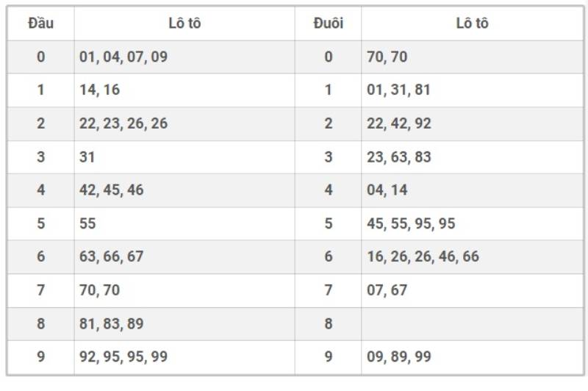Select the cell containing 01, 31, 81
The image size is (588, 391).
398,90
